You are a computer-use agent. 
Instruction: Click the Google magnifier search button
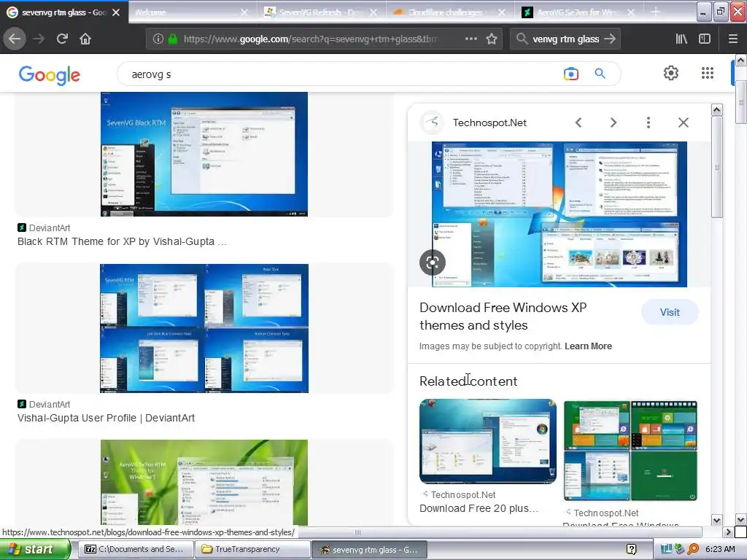coord(600,74)
